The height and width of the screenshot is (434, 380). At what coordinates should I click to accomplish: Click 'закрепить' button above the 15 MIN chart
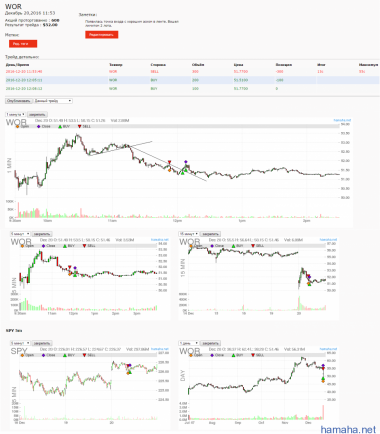click(x=210, y=234)
